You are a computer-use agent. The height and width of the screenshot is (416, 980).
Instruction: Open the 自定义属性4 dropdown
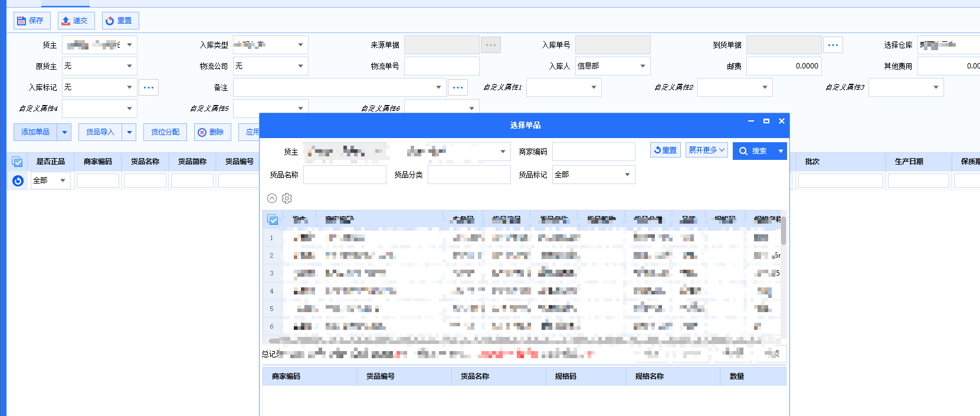129,109
